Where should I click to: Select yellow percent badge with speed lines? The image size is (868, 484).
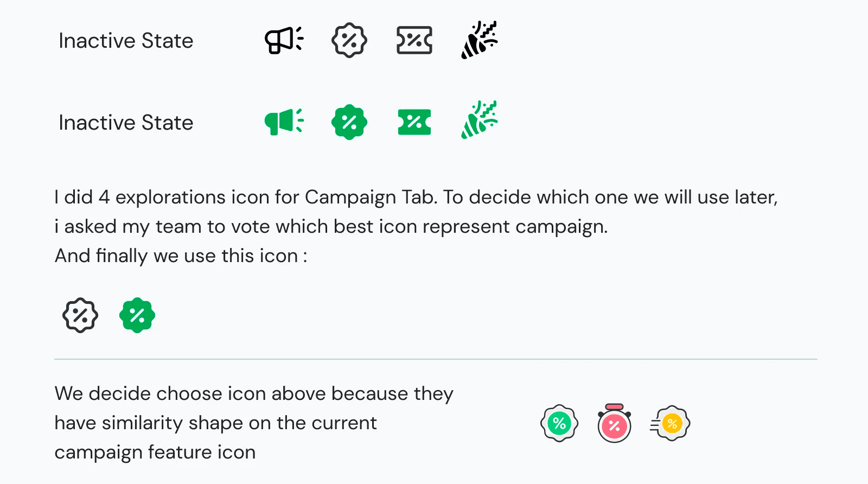pyautogui.click(x=671, y=423)
